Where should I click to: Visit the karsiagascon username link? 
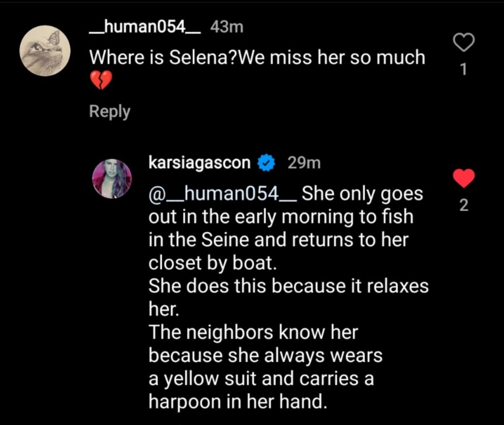[199, 163]
